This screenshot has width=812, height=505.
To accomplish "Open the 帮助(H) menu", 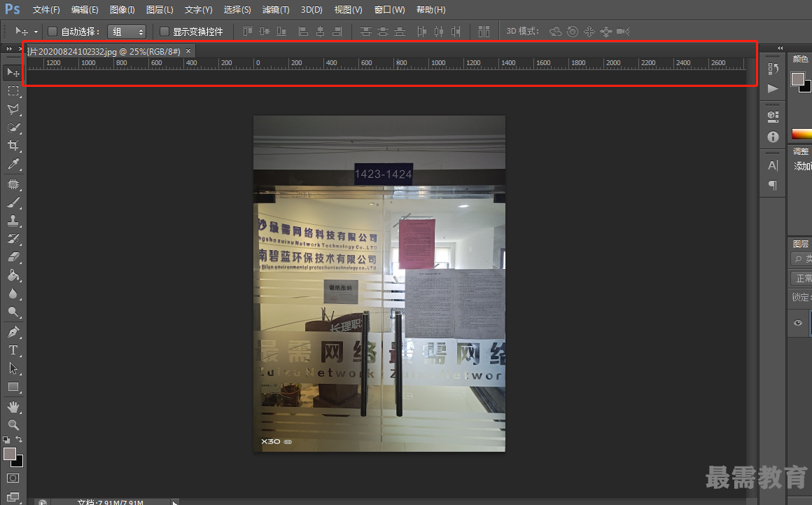I will point(431,10).
